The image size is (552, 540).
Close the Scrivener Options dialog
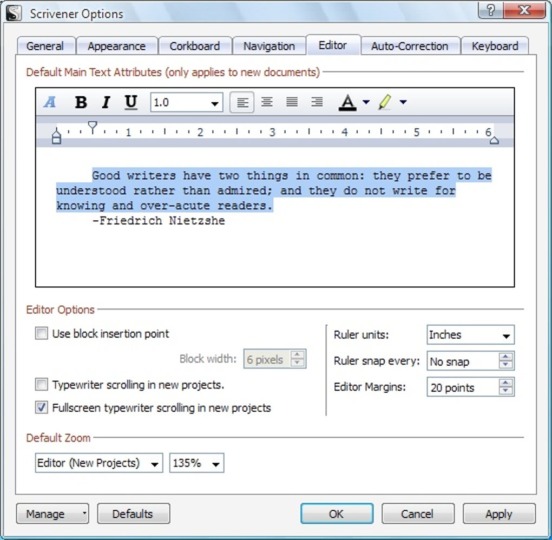coord(525,10)
